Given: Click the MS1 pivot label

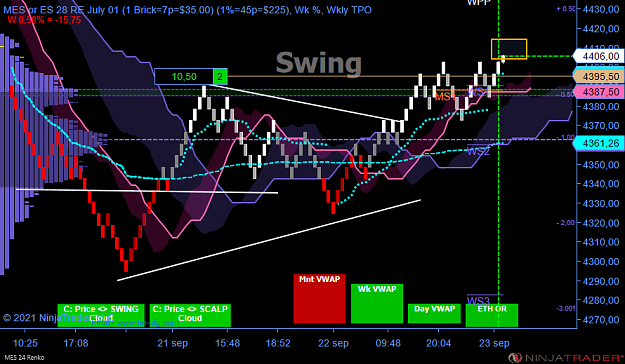Looking at the screenshot, I should (x=445, y=97).
